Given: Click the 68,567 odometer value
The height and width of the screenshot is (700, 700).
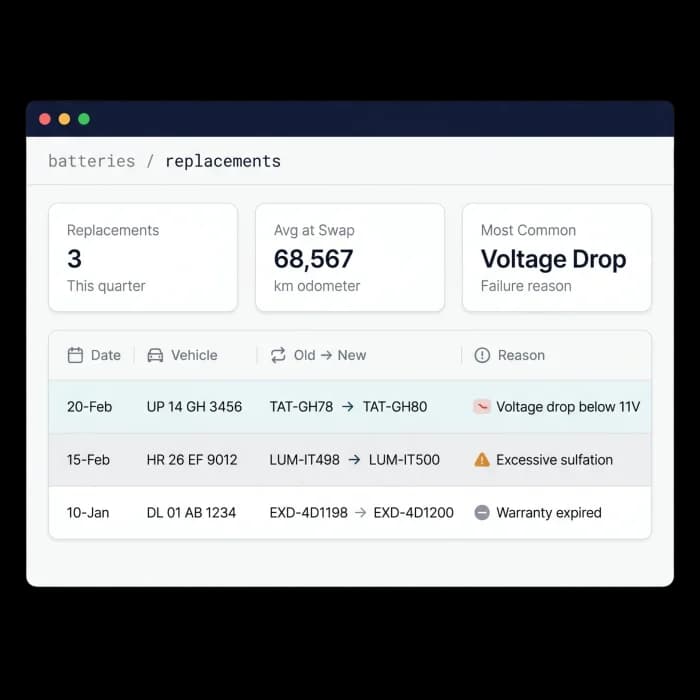Looking at the screenshot, I should (313, 259).
